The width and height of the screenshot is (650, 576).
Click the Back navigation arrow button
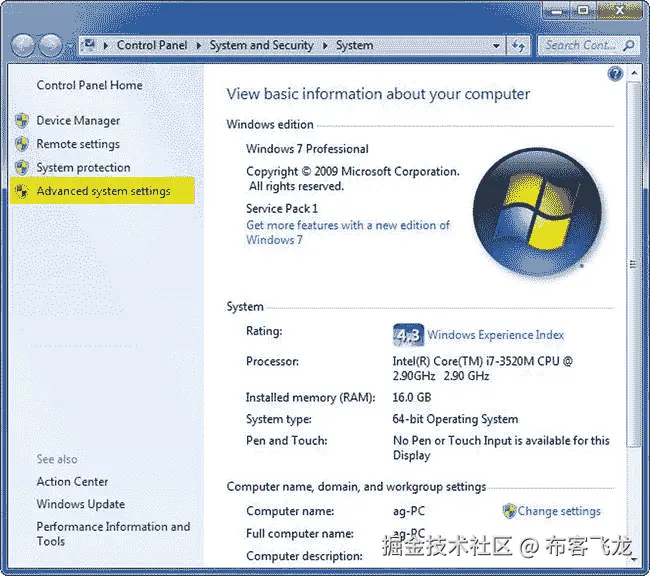pos(22,45)
